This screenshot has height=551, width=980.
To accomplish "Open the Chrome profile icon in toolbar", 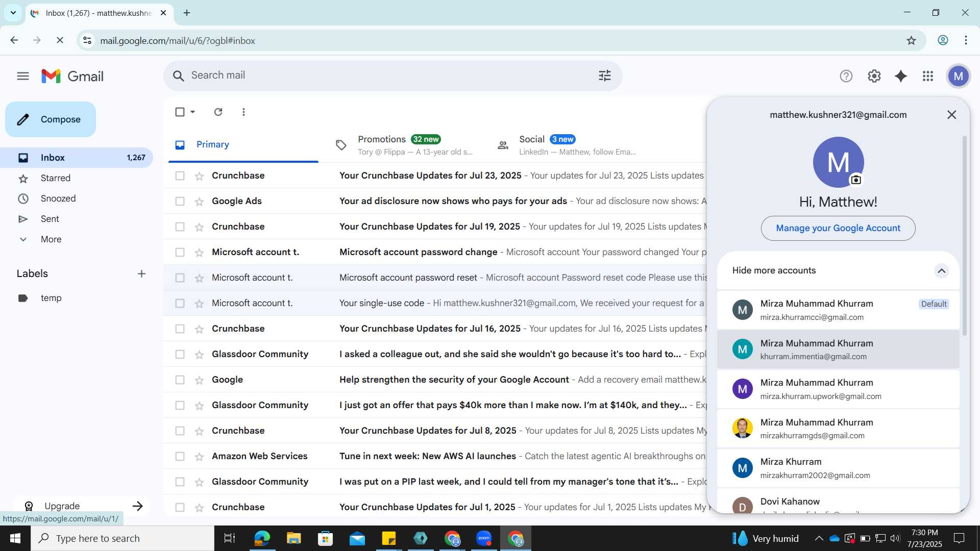I will coord(943,40).
